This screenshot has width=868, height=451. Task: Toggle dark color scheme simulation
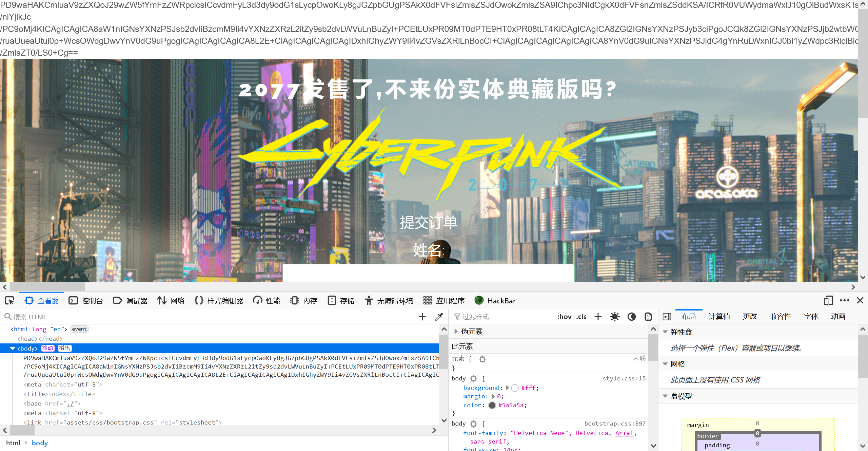[x=632, y=317]
